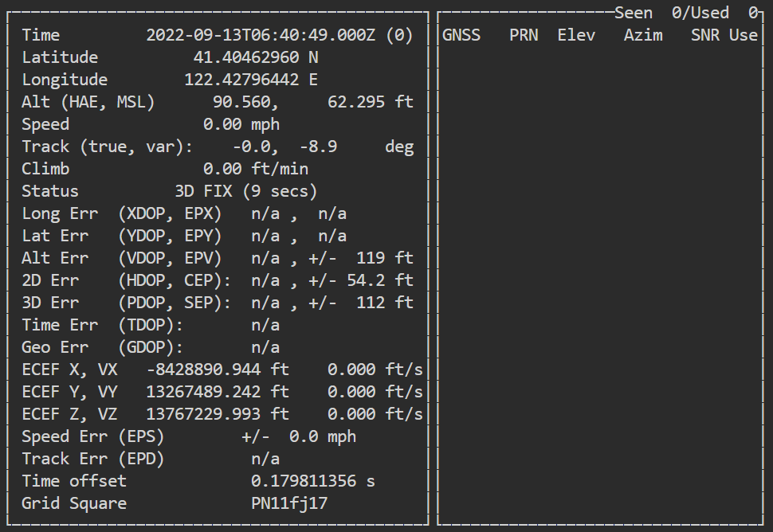Click the PRN column header
Screen dimensions: 773x532
(x=524, y=36)
